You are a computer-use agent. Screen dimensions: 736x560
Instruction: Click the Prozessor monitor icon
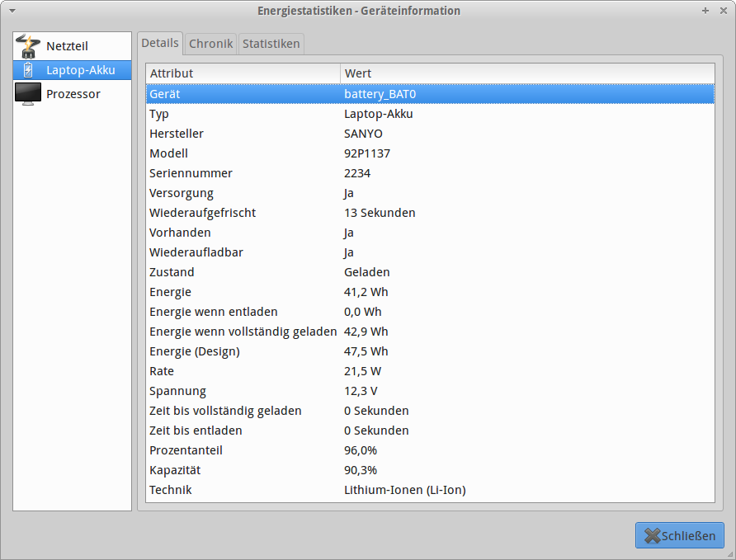28,94
